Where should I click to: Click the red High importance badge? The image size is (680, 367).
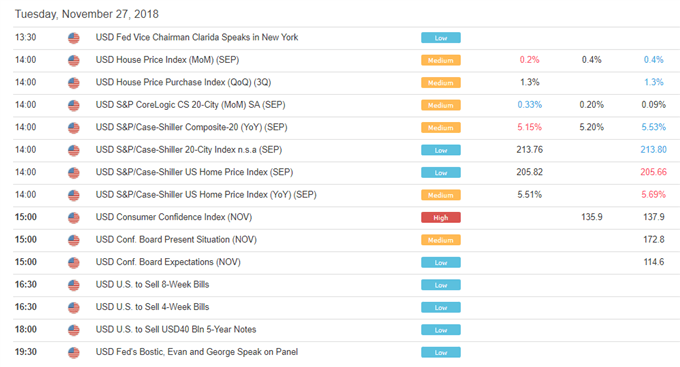(x=441, y=218)
